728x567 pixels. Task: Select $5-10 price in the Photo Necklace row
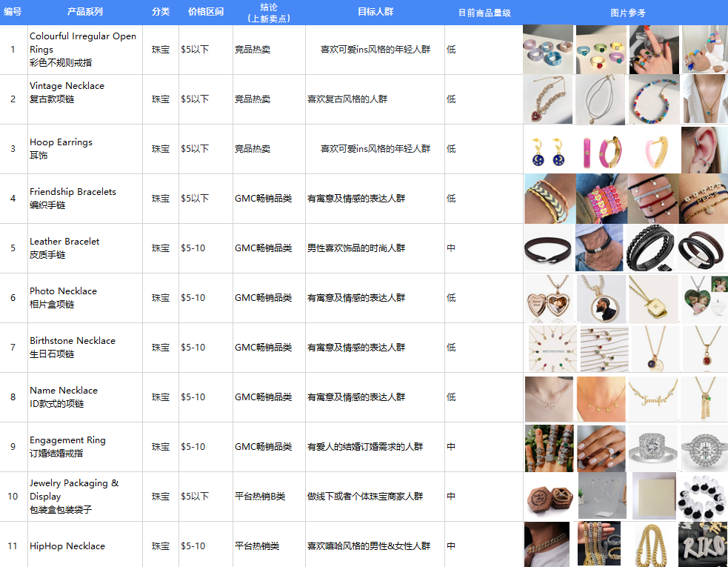(x=206, y=298)
